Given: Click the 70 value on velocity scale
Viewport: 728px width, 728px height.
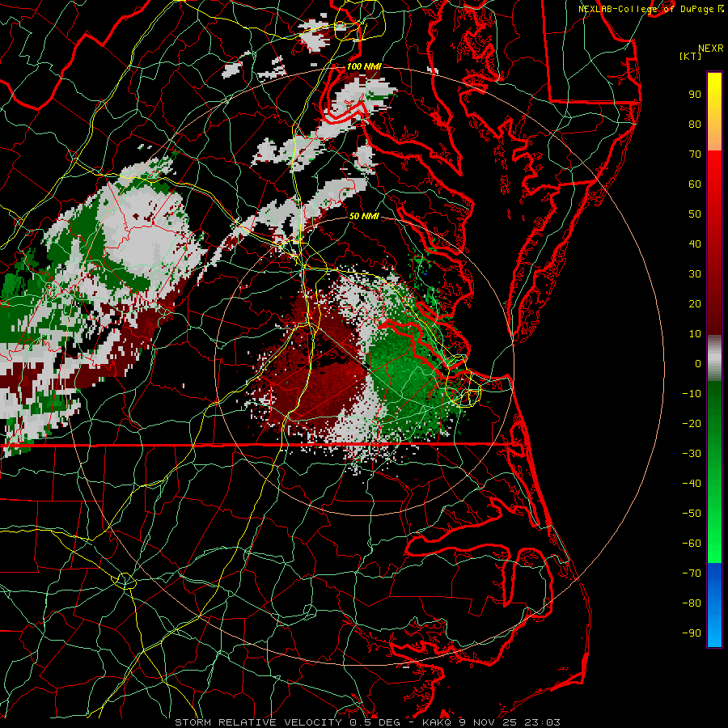Looking at the screenshot, I should pos(695,154).
